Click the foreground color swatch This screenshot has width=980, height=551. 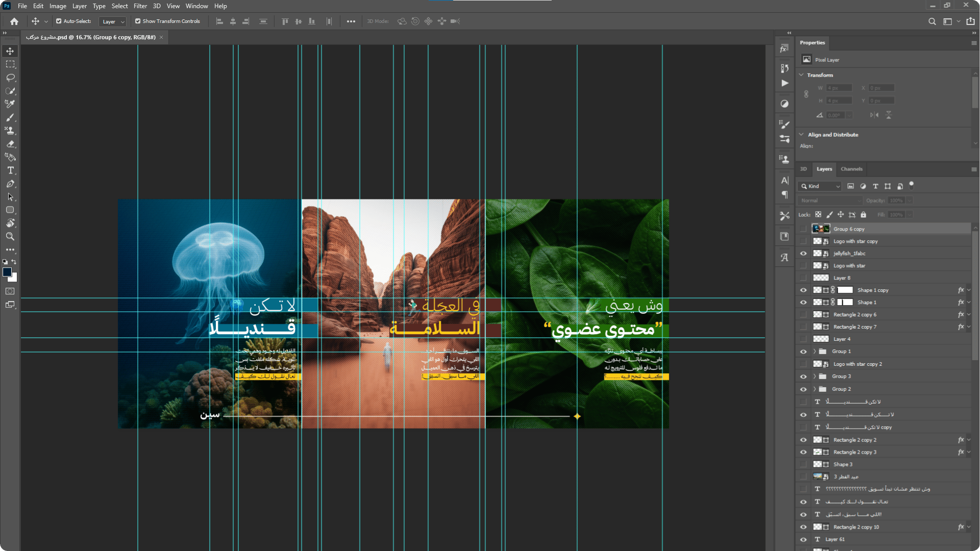point(7,272)
